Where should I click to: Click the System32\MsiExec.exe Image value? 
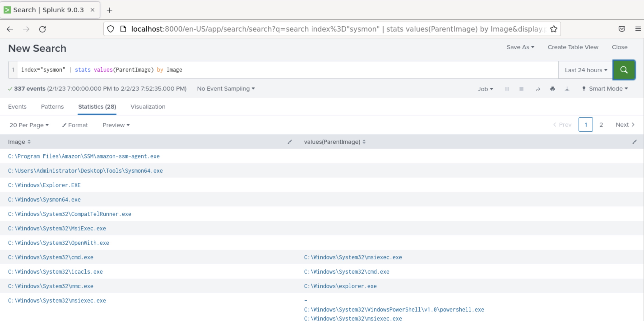coord(57,229)
